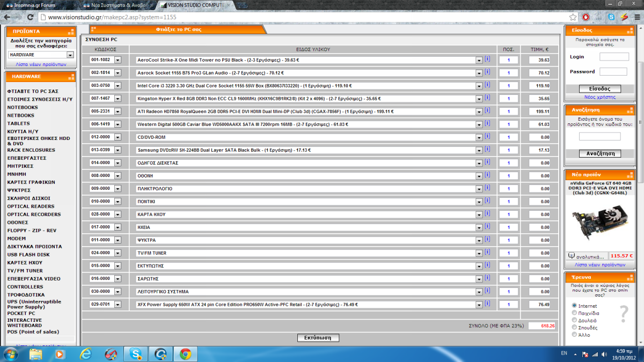Open NOTEBOOKS category in sidebar
The width and height of the screenshot is (644, 362).
click(23, 107)
